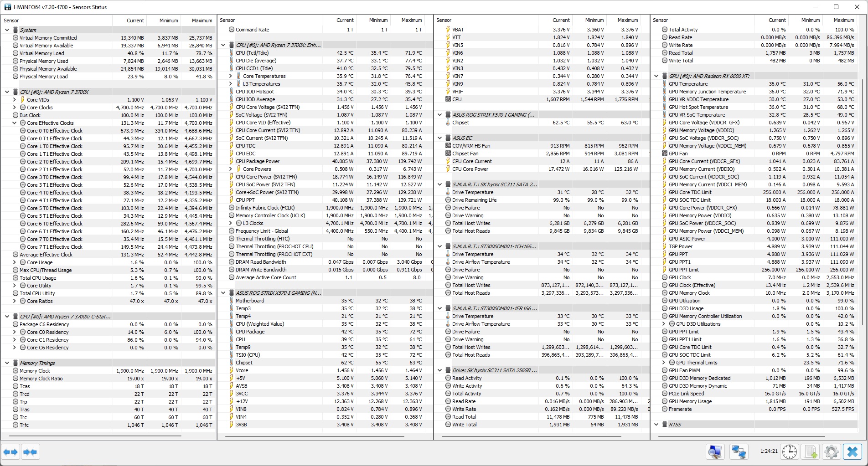This screenshot has width=868, height=466.
Task: Collapse GPU [#0]: AMD Radeon RX 6600 XT group
Action: tap(656, 76)
